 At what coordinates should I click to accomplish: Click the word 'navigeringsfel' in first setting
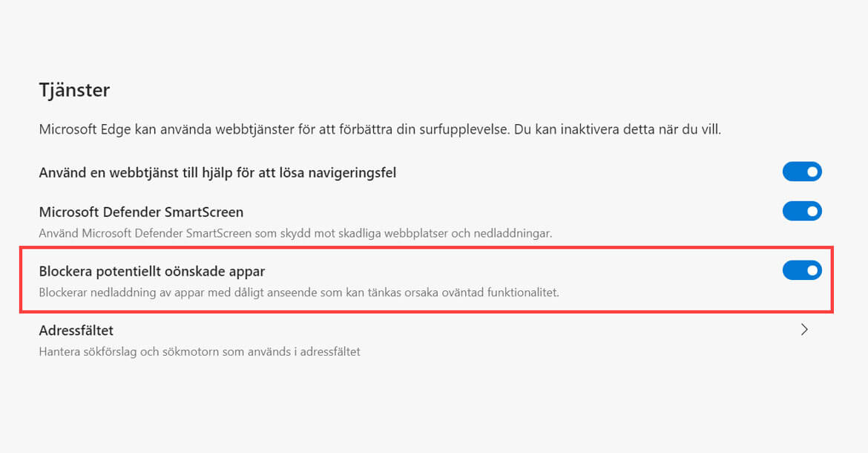(x=355, y=173)
